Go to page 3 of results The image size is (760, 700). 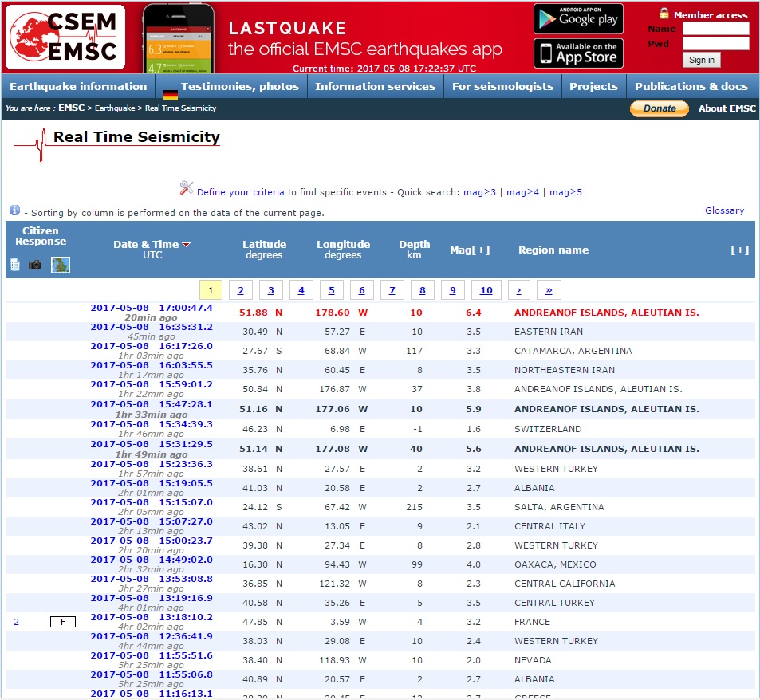pyautogui.click(x=271, y=290)
